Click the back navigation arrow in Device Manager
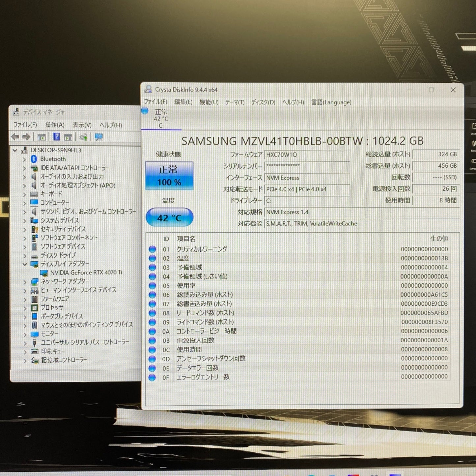476x476 pixels. click(15, 136)
